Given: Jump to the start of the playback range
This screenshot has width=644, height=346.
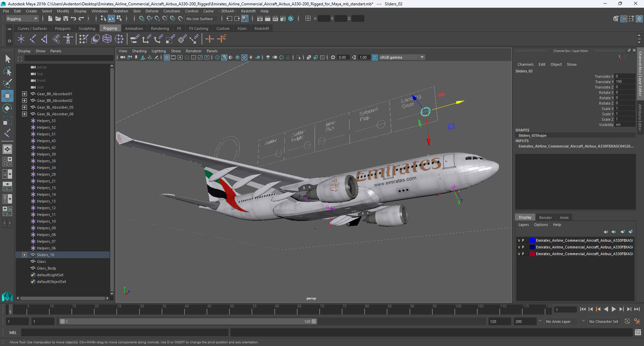Looking at the screenshot, I should coord(583,309).
